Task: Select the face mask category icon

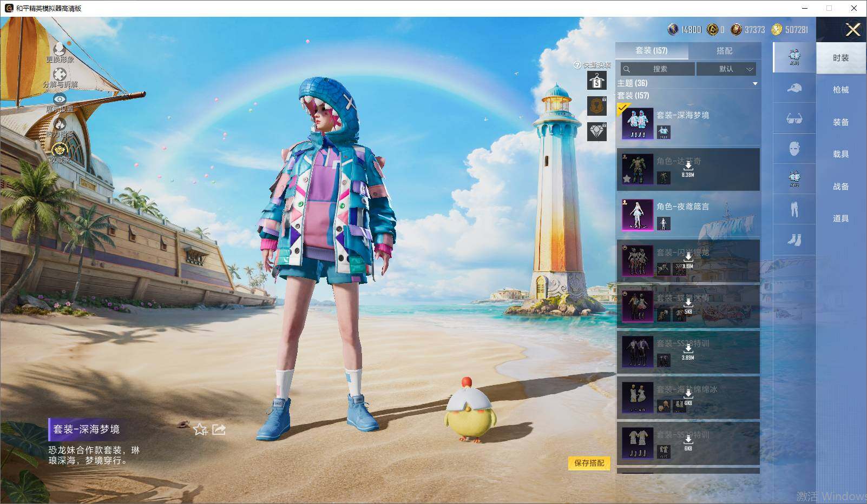Action: 794,149
